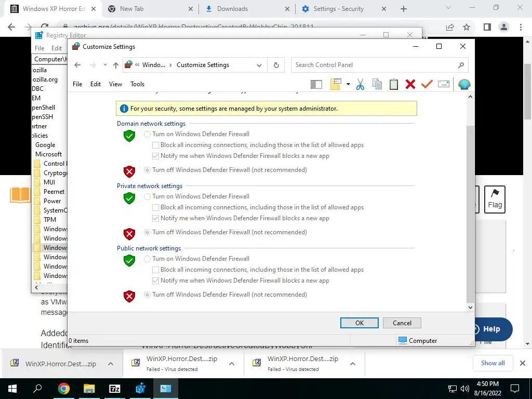Open File menu in Registry Editor

pyautogui.click(x=39, y=48)
